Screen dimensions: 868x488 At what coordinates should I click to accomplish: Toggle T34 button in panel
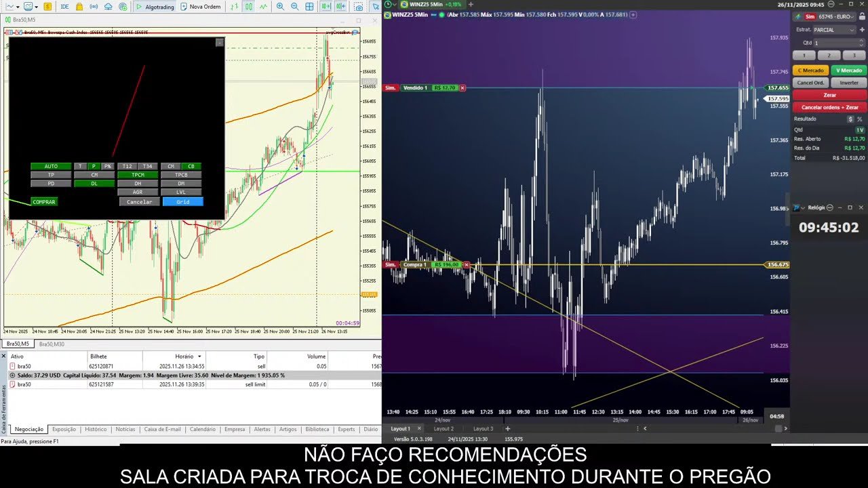tap(147, 166)
